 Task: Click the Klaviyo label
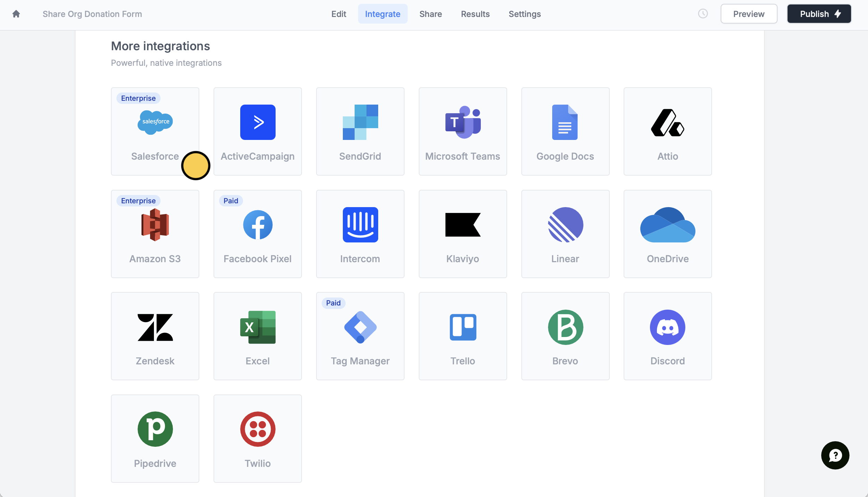[463, 259]
